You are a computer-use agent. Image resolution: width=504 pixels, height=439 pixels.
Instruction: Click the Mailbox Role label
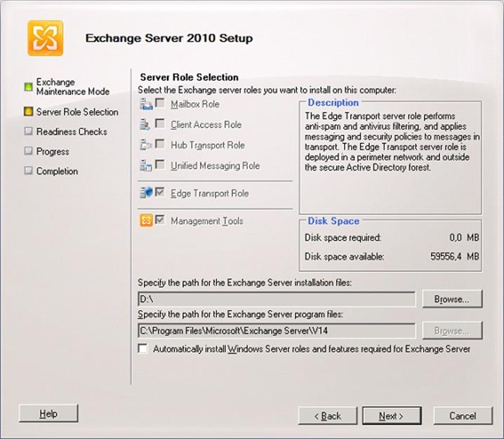pos(195,104)
